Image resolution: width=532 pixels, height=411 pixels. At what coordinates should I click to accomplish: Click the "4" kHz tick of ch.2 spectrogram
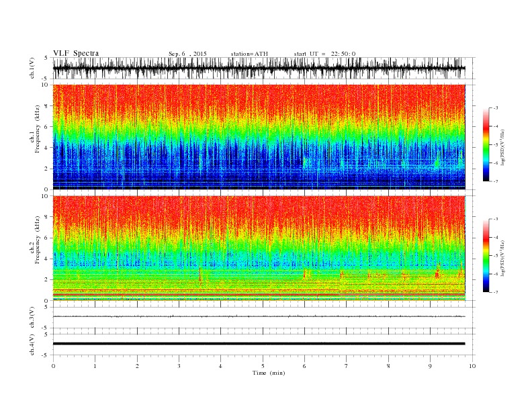pyautogui.click(x=47, y=259)
